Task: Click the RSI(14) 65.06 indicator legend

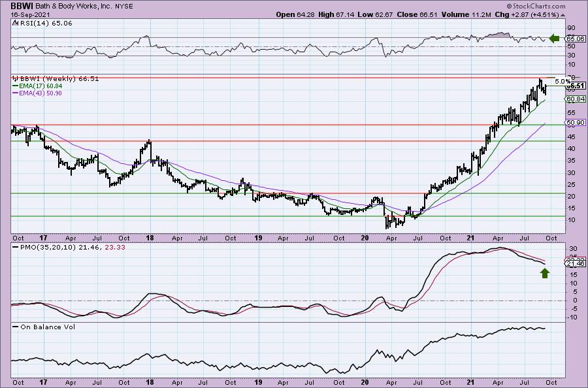Action: 42,24
